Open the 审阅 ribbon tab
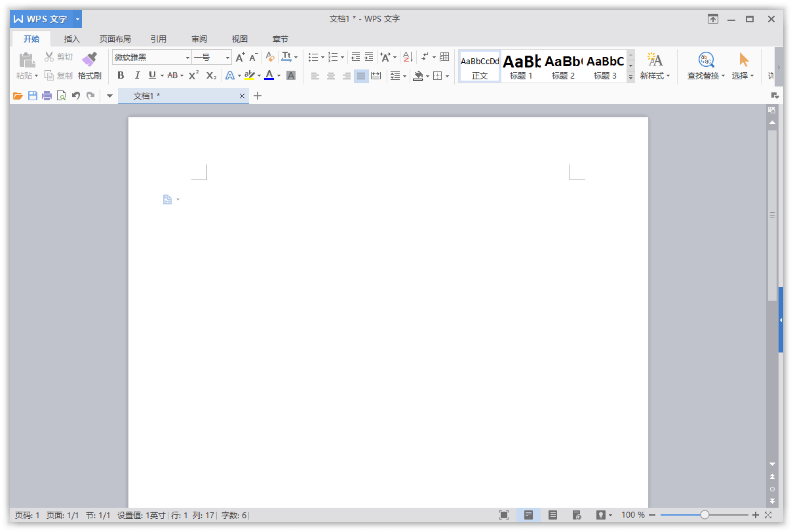Image resolution: width=793 pixels, height=532 pixels. coord(199,39)
